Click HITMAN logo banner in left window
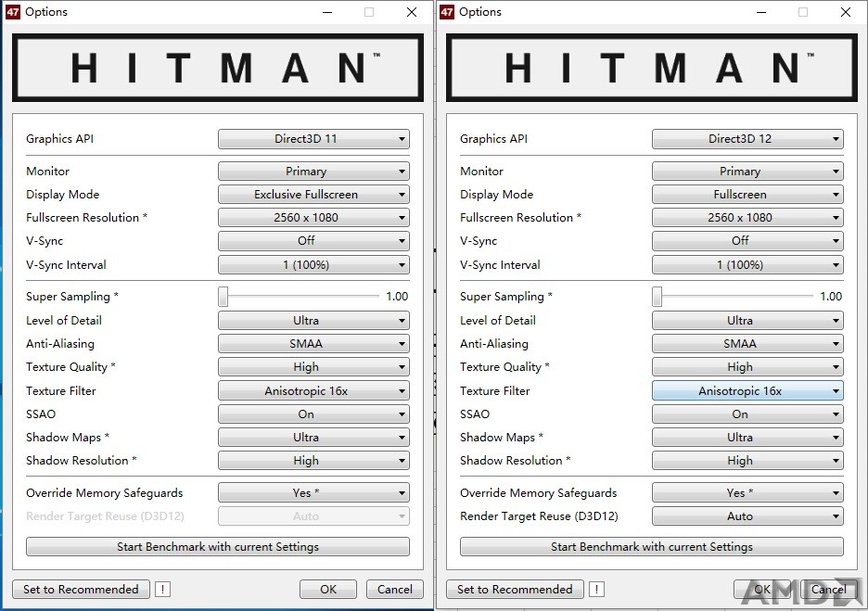Image resolution: width=868 pixels, height=611 pixels. pyautogui.click(x=218, y=68)
